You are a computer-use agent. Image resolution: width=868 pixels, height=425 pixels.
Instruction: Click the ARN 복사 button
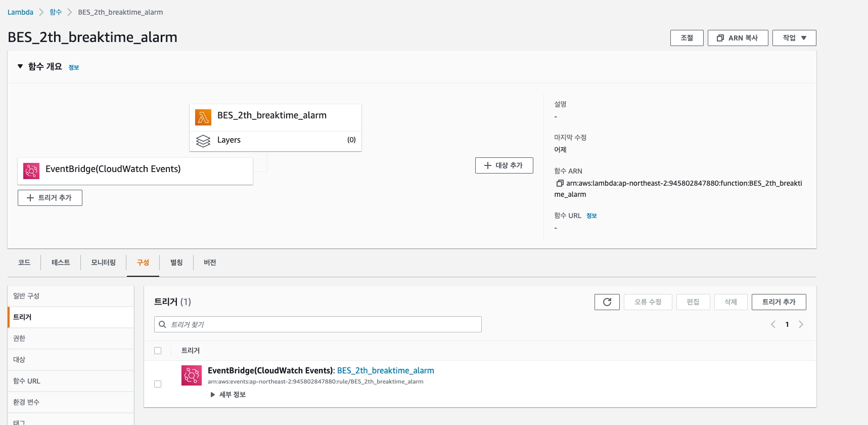(738, 38)
